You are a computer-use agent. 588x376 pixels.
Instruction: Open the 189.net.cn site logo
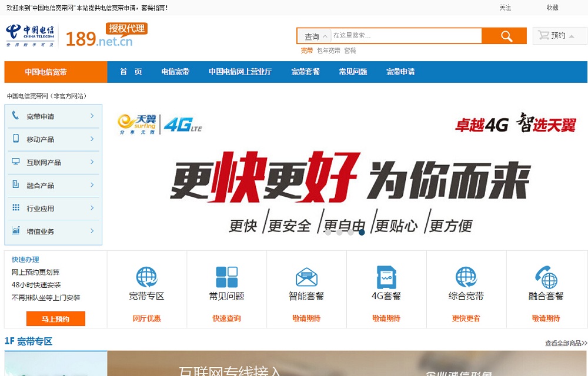pos(99,39)
